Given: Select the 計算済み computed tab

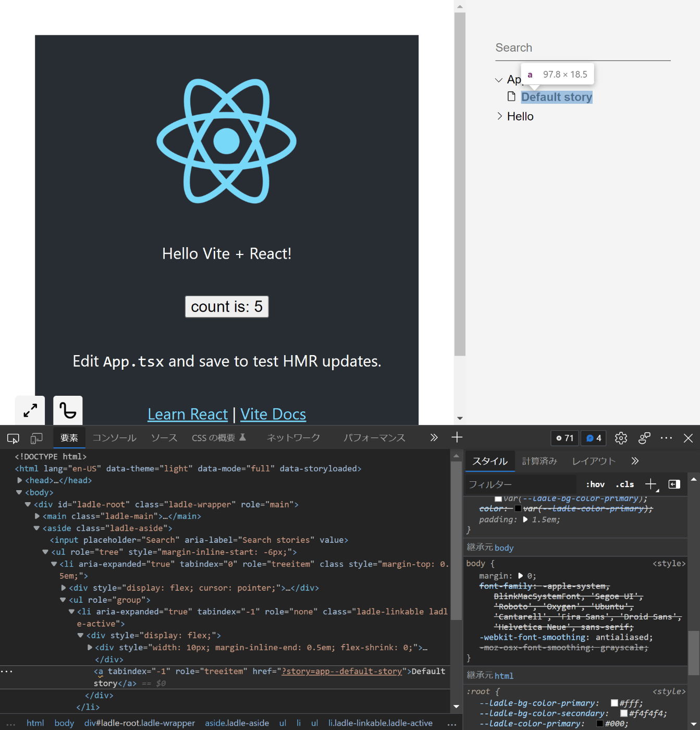Looking at the screenshot, I should (x=539, y=461).
